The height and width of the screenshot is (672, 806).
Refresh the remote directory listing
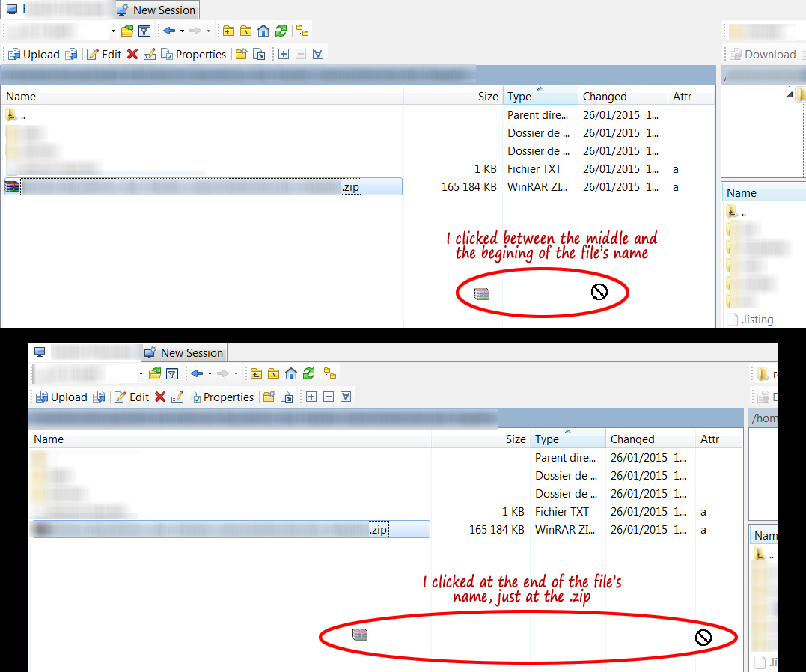pos(280,31)
